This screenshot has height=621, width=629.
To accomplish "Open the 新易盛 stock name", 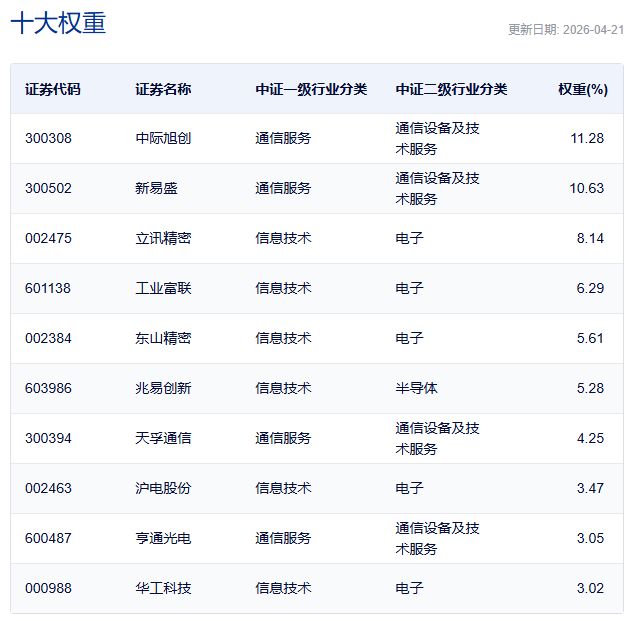I will (x=156, y=188).
